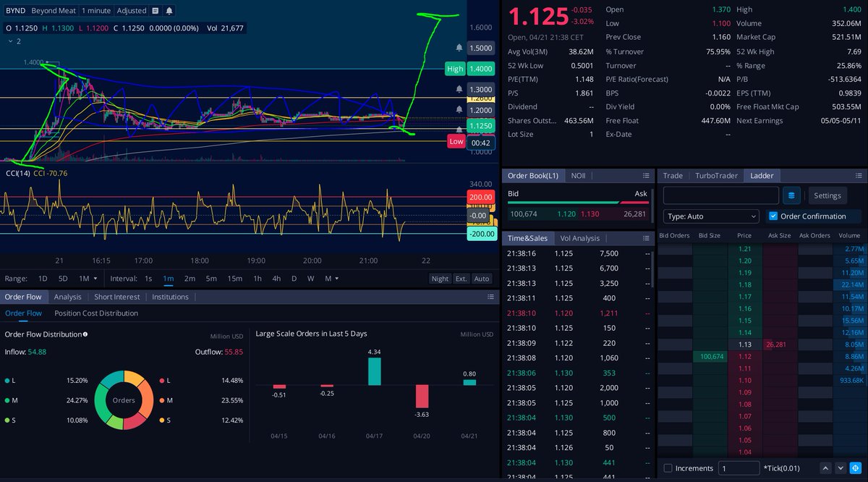Click the blue position stack icon in Ladder
868x482 pixels.
click(x=792, y=195)
